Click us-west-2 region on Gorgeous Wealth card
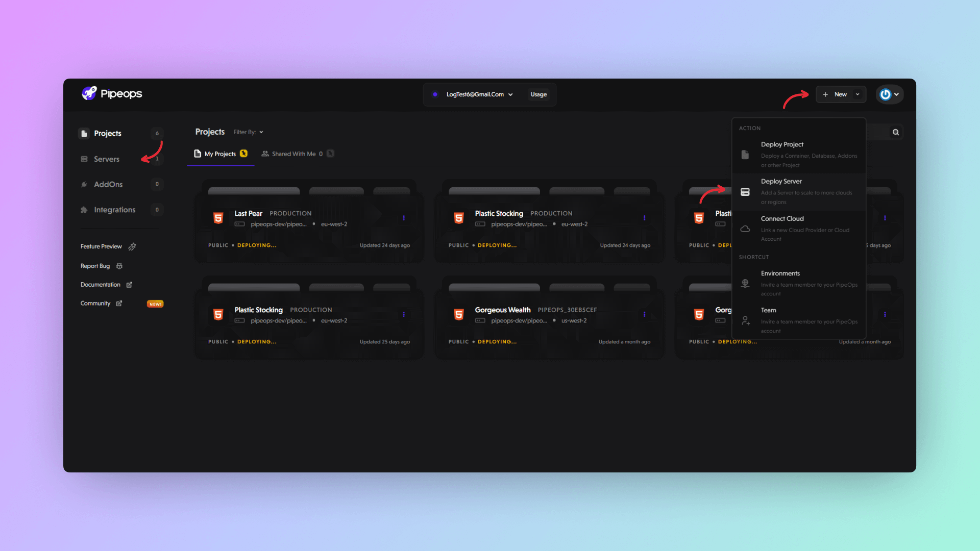The height and width of the screenshot is (551, 980). click(x=574, y=321)
